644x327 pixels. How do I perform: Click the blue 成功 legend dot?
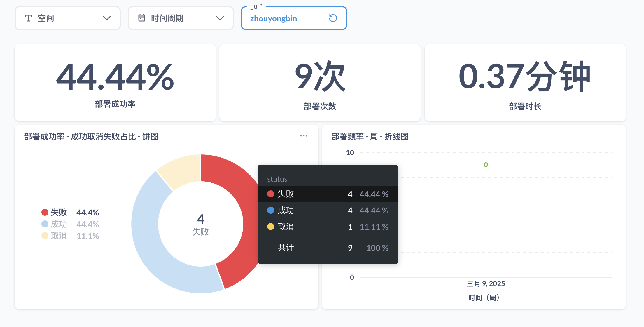(44, 224)
